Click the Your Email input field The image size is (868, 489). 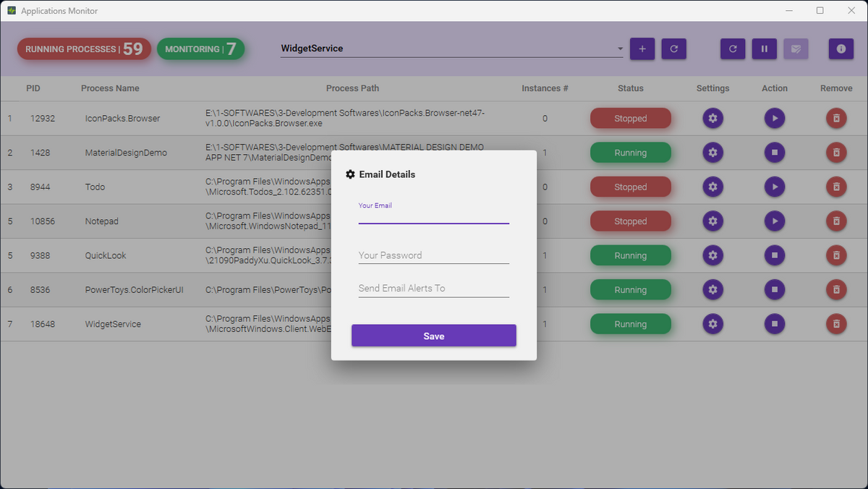click(x=433, y=216)
